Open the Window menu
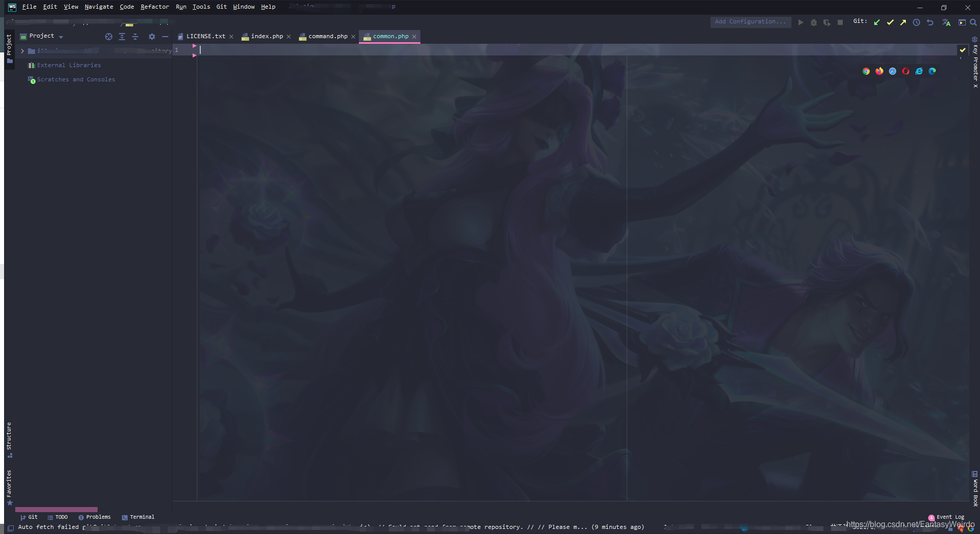 [x=243, y=7]
